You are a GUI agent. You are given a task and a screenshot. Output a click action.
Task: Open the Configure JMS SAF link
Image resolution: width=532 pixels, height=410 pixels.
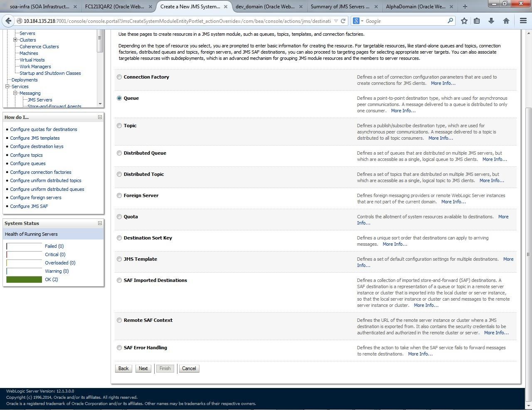tap(29, 206)
